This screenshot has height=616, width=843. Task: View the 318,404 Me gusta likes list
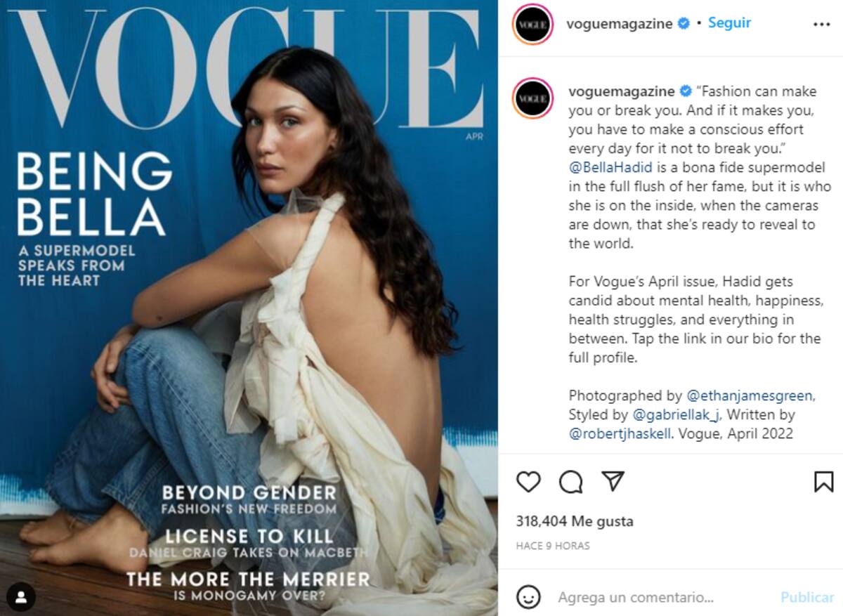[575, 521]
